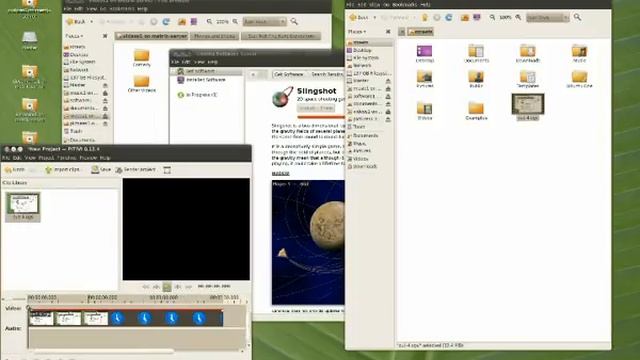The width and height of the screenshot is (640, 360).
Task: Open Music folder in right file browser
Action: coord(579,54)
